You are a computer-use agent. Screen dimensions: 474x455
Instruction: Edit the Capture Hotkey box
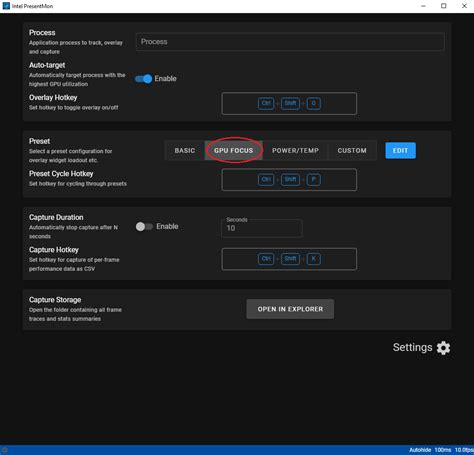coord(289,259)
